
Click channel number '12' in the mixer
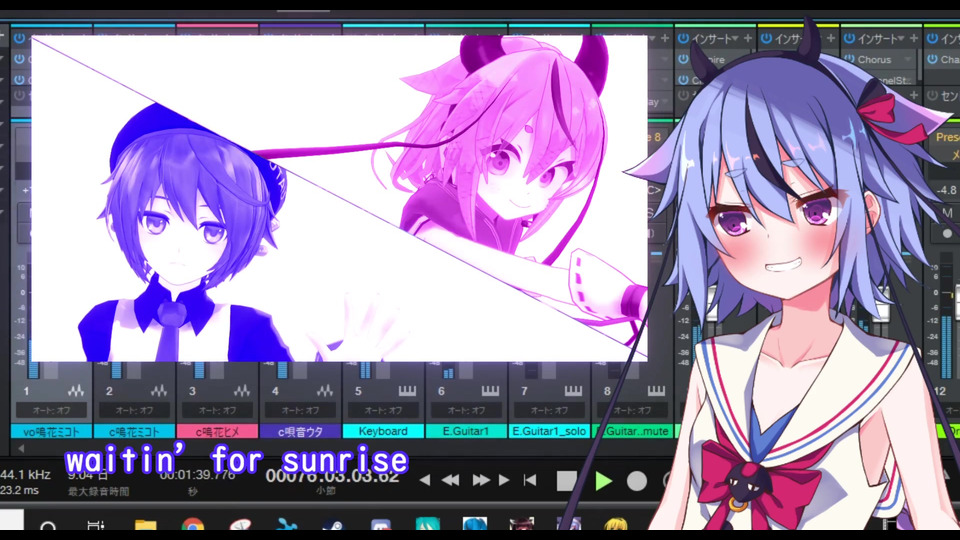point(940,391)
